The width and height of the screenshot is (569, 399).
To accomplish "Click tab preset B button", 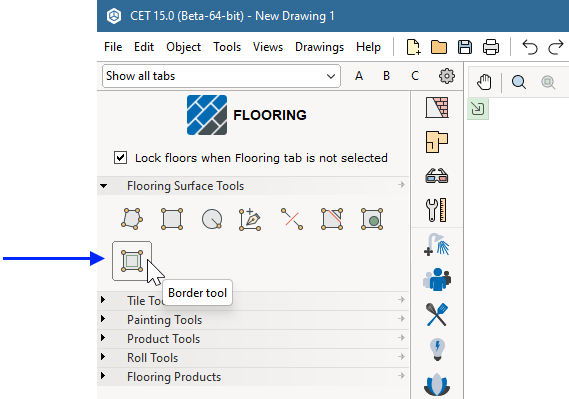I will [386, 76].
